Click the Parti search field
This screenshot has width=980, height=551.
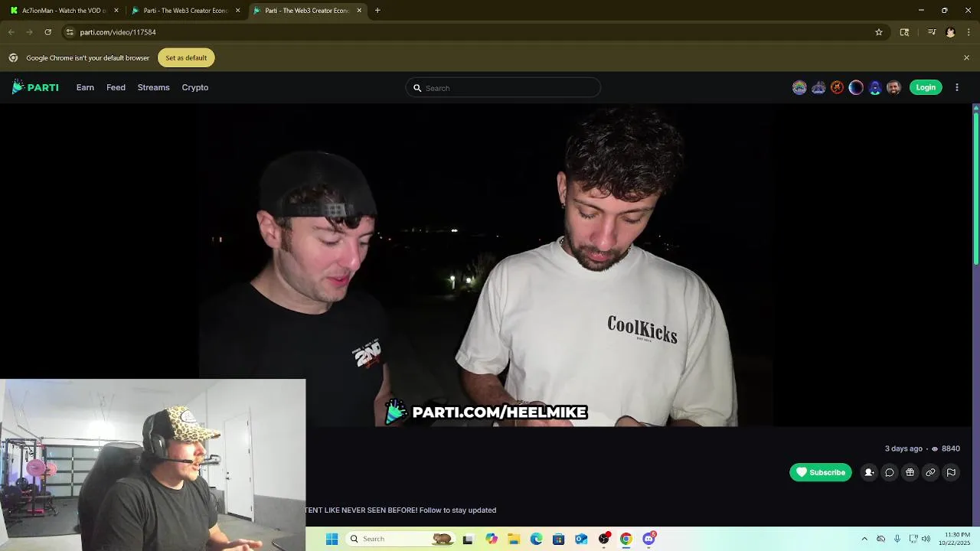(503, 88)
